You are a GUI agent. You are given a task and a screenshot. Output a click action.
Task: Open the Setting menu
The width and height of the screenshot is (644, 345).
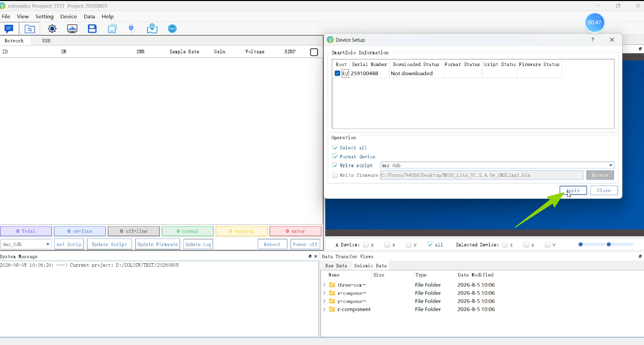pyautogui.click(x=44, y=16)
